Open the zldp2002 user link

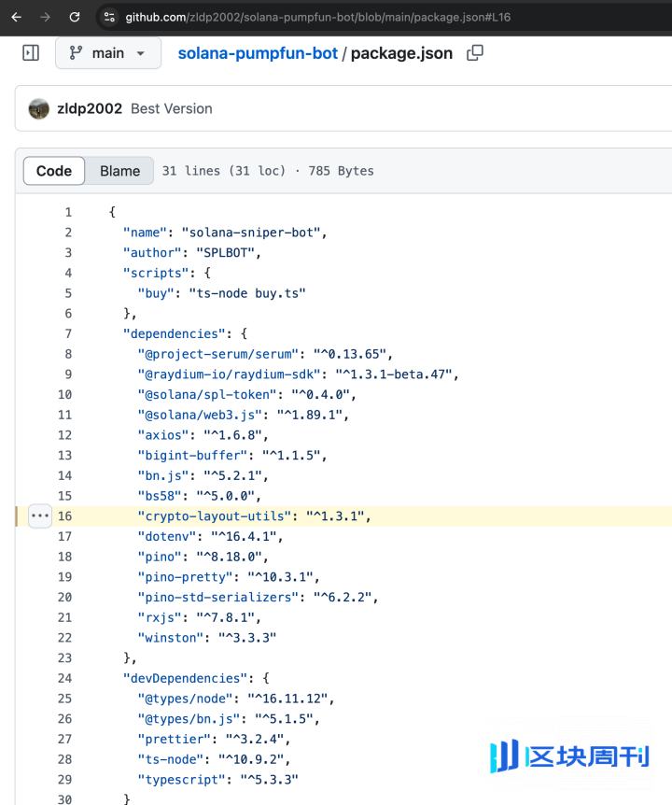[x=90, y=109]
